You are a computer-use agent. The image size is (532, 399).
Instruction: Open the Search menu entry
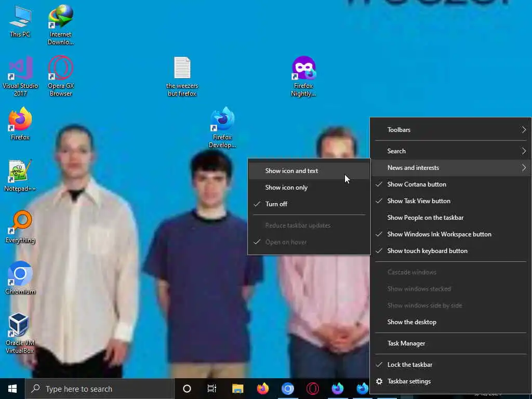tap(450, 151)
